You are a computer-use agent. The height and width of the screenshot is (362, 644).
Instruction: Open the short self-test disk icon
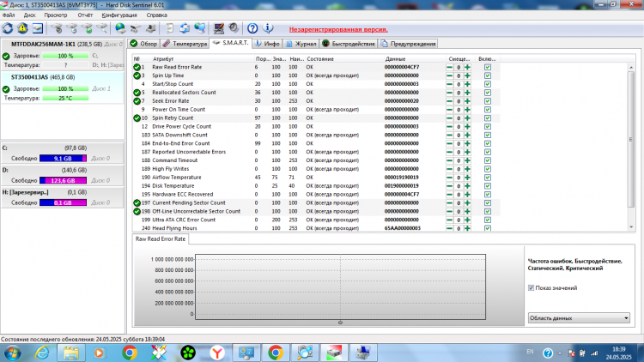click(57, 28)
